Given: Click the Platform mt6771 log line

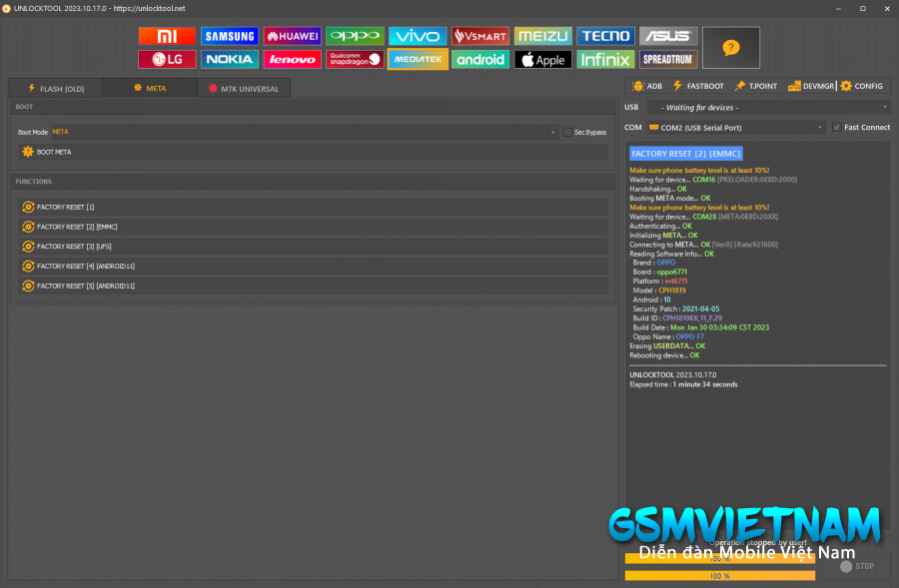Looking at the screenshot, I should (660, 282).
